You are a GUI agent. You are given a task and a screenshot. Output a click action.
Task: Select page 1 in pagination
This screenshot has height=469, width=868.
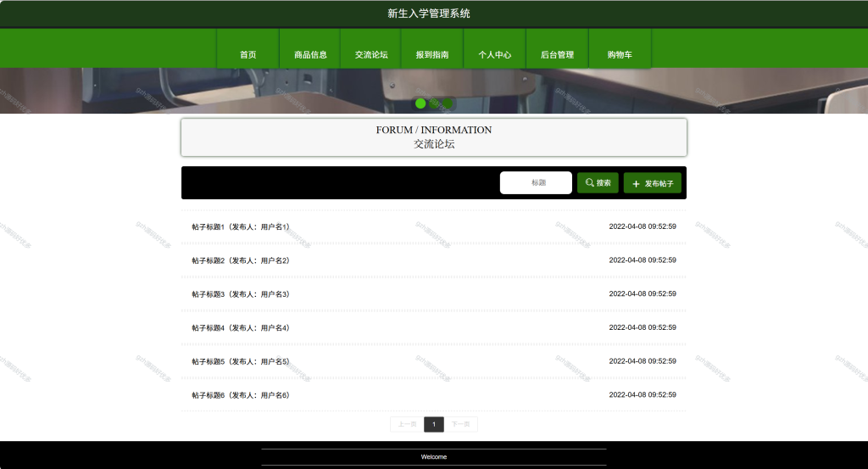coord(434,424)
